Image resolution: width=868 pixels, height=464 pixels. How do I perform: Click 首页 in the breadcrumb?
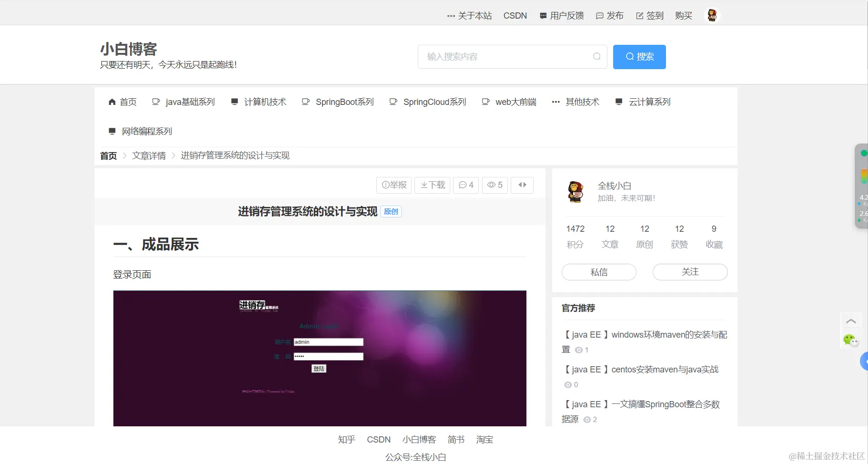tap(108, 156)
